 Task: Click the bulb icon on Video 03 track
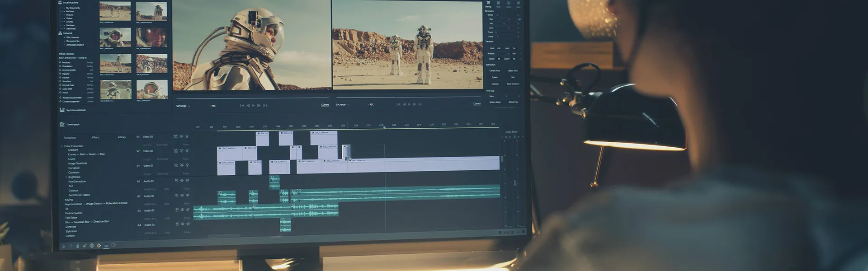pos(187,136)
